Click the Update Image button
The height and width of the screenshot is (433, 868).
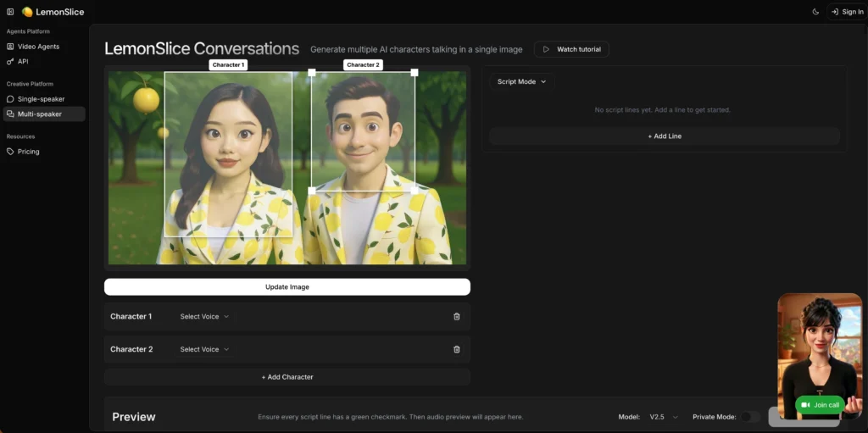287,286
